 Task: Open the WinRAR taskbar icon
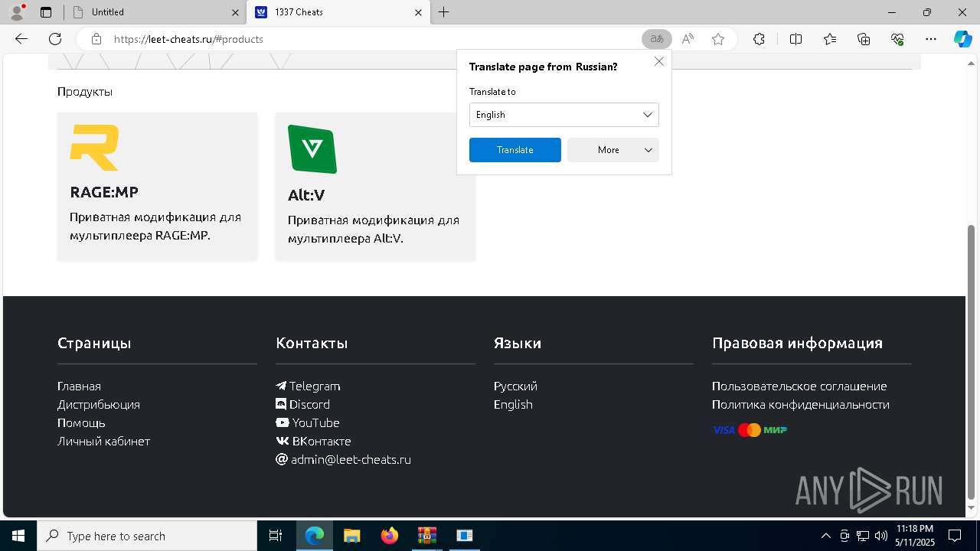[x=426, y=536]
